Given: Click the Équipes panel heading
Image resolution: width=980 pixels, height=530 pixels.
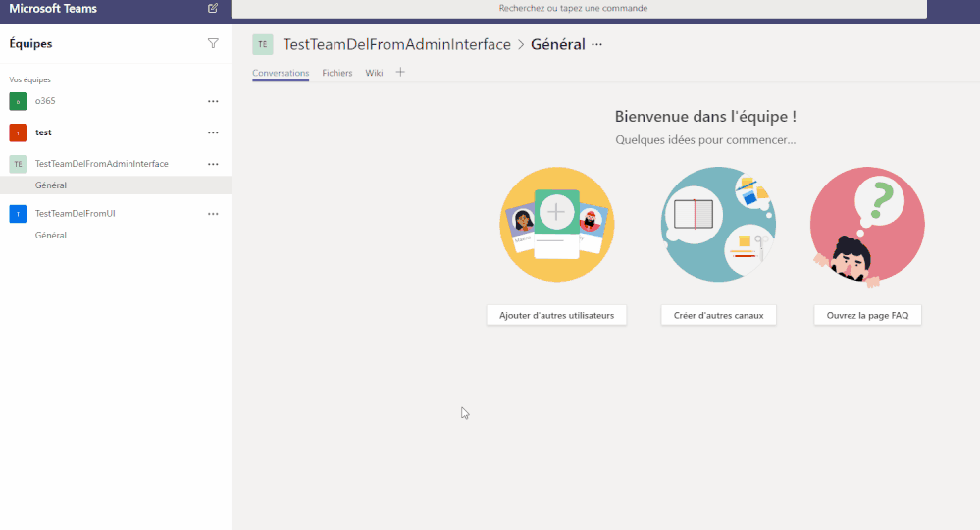Looking at the screenshot, I should point(30,44).
